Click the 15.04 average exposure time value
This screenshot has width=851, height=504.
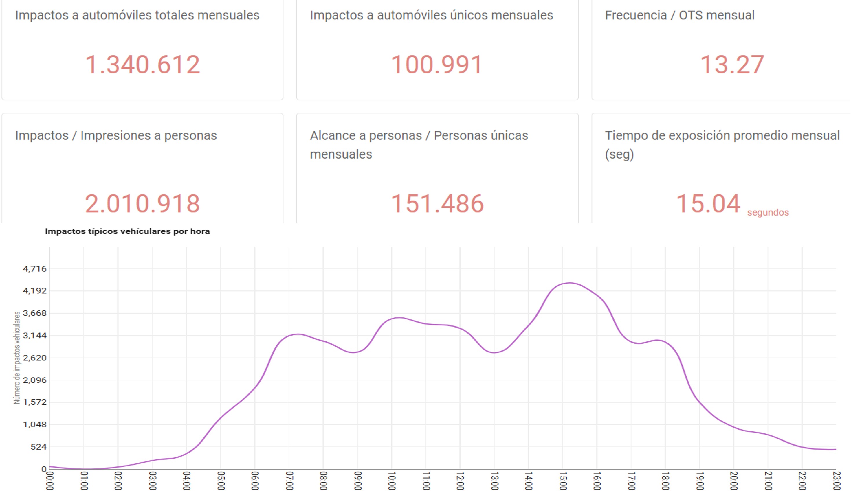(708, 204)
